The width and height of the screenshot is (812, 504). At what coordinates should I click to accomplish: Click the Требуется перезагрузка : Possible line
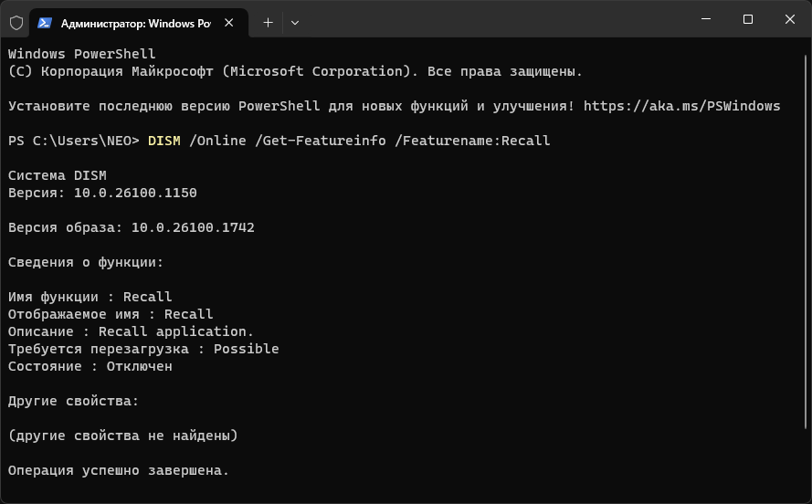[x=143, y=349]
